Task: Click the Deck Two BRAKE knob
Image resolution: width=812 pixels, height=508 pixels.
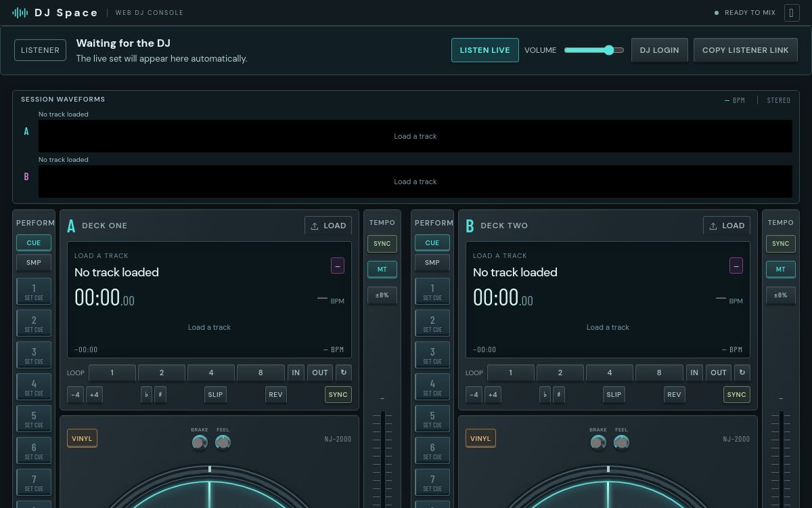Action: tap(598, 442)
